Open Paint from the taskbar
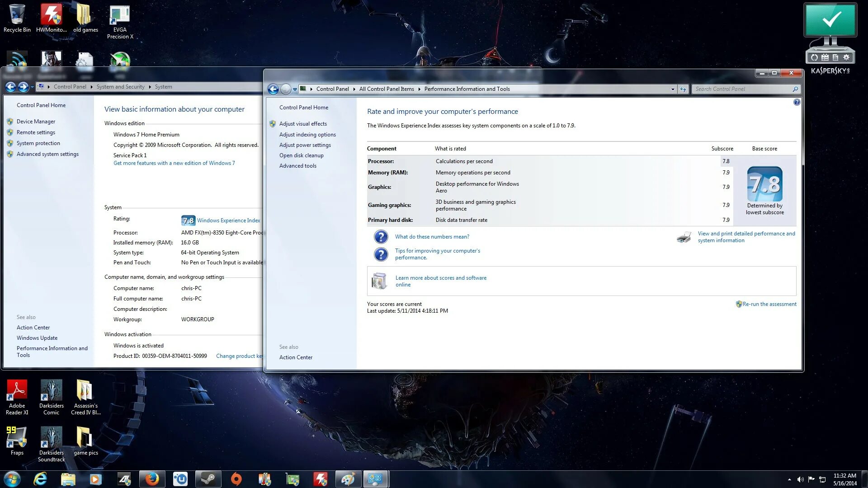Image resolution: width=868 pixels, height=488 pixels. (x=348, y=479)
